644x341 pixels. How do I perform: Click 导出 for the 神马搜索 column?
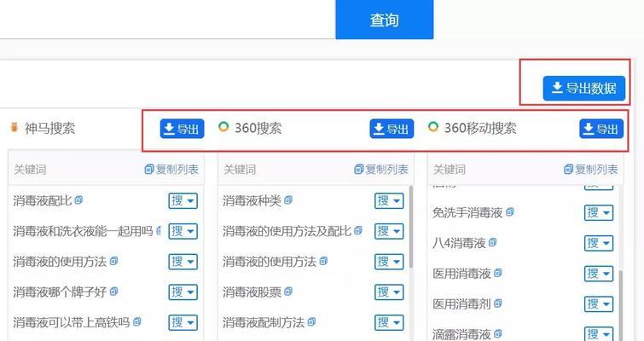click(182, 129)
